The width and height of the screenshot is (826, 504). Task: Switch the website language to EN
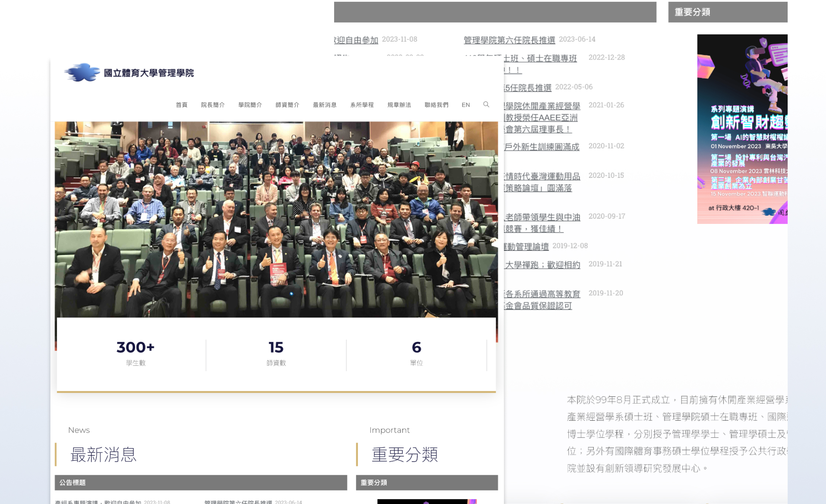click(466, 105)
